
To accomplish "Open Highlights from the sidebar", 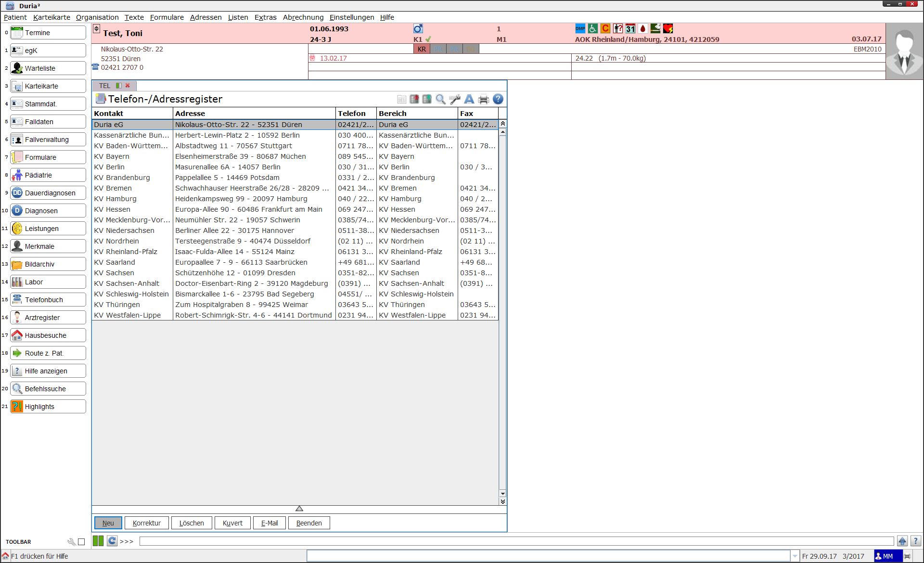I will pos(48,407).
